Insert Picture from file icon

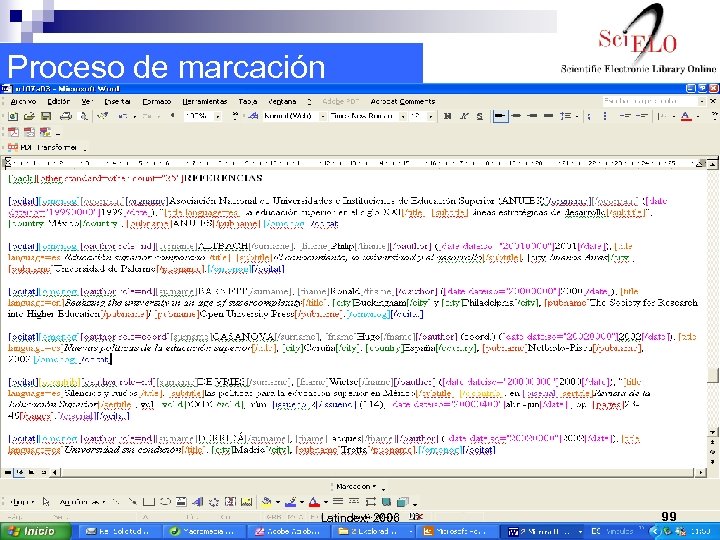point(247,502)
